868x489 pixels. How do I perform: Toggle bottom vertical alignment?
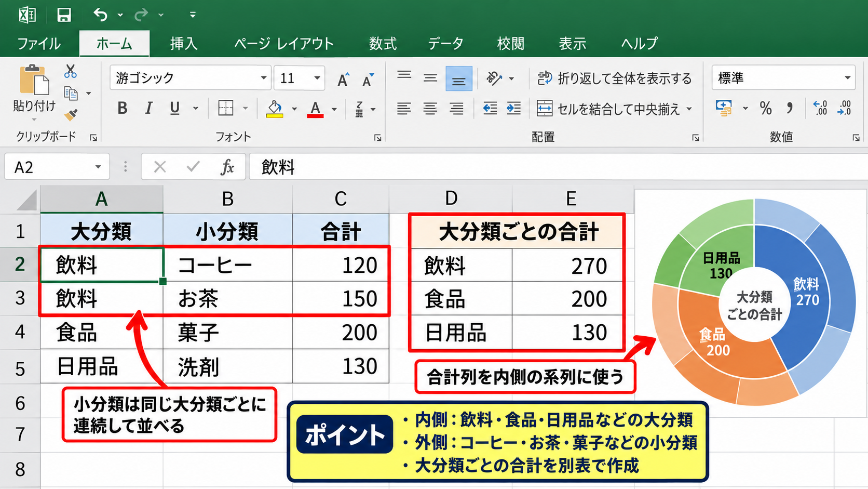pos(458,78)
